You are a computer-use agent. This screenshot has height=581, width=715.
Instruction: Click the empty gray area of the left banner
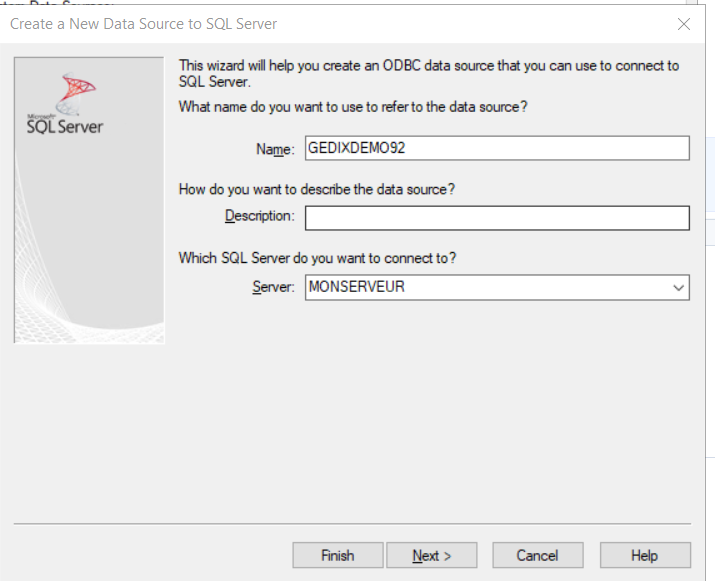(x=89, y=250)
